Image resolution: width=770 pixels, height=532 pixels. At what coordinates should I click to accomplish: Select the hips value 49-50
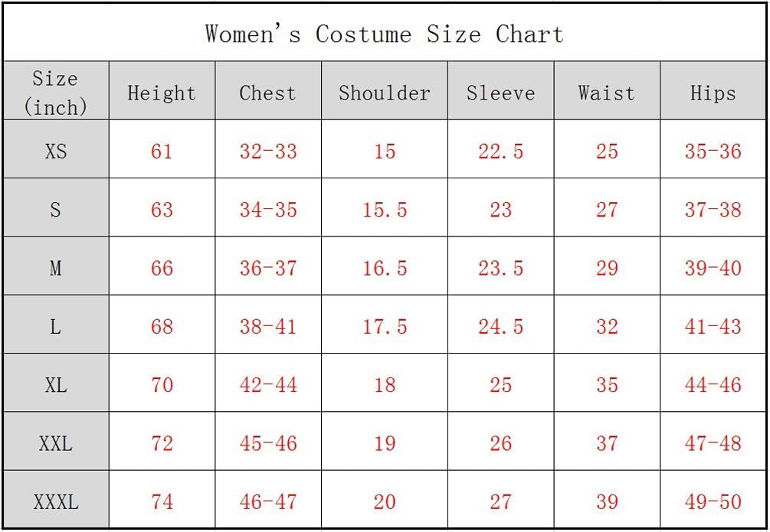coord(713,501)
